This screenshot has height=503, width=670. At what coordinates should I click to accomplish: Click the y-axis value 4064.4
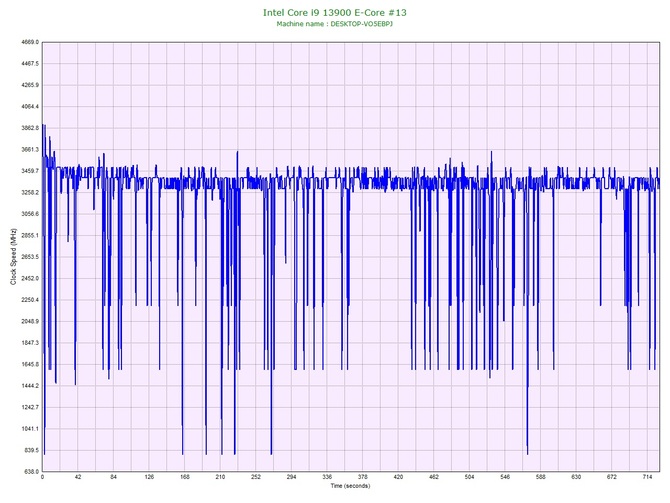click(x=30, y=106)
